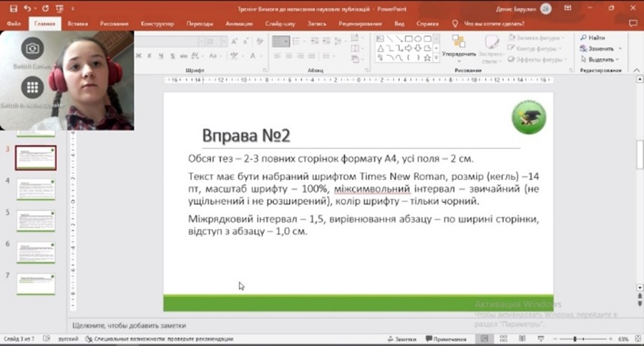Undo the last action
The width and height of the screenshot is (644, 346).
[x=27, y=8]
